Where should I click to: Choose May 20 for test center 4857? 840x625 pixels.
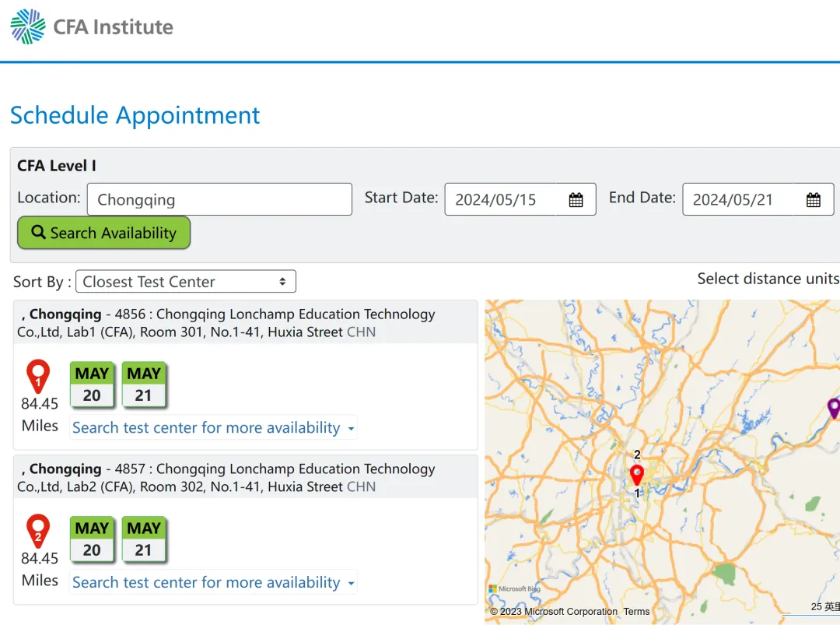tap(92, 539)
